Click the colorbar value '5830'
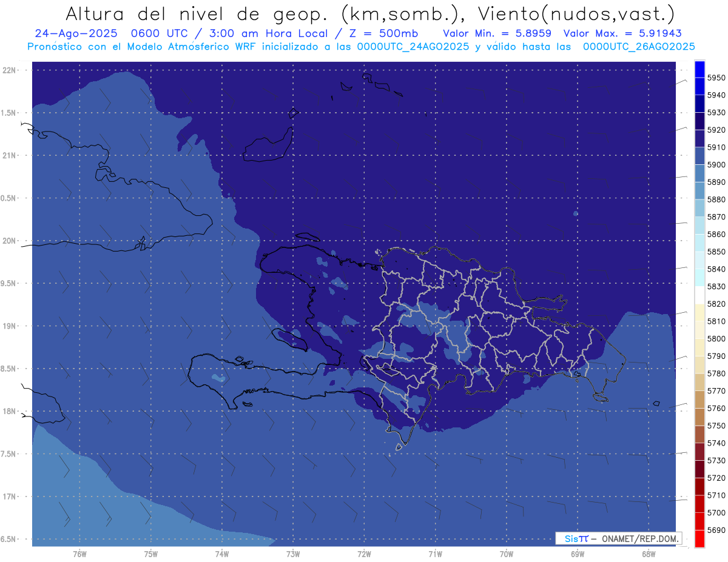This screenshot has height=562, width=728. (716, 286)
